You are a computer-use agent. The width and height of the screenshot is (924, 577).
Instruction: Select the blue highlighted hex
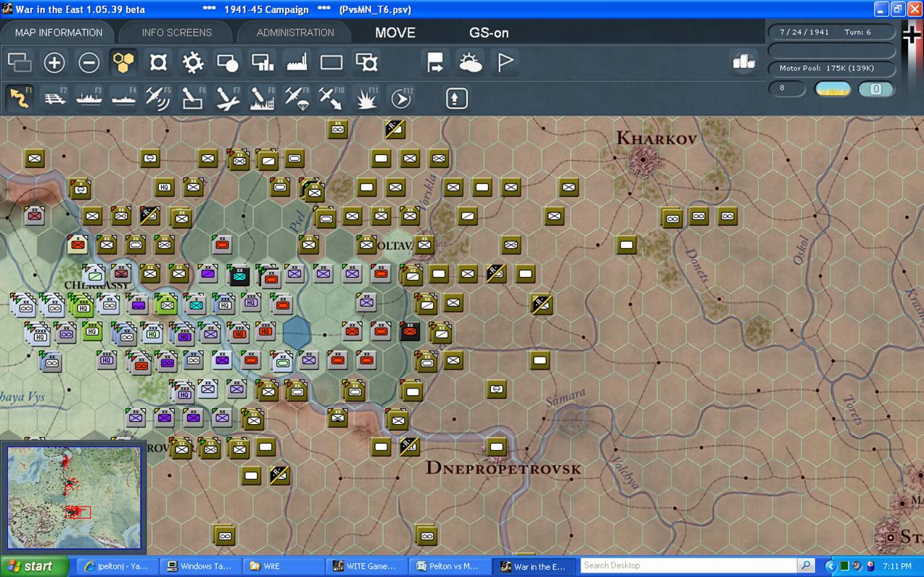tap(297, 332)
